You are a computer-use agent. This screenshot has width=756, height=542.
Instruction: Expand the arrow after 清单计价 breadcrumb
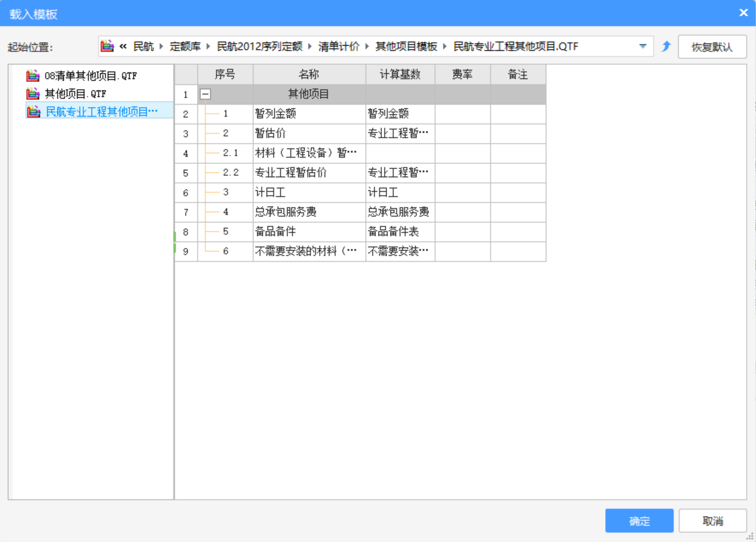click(x=367, y=47)
